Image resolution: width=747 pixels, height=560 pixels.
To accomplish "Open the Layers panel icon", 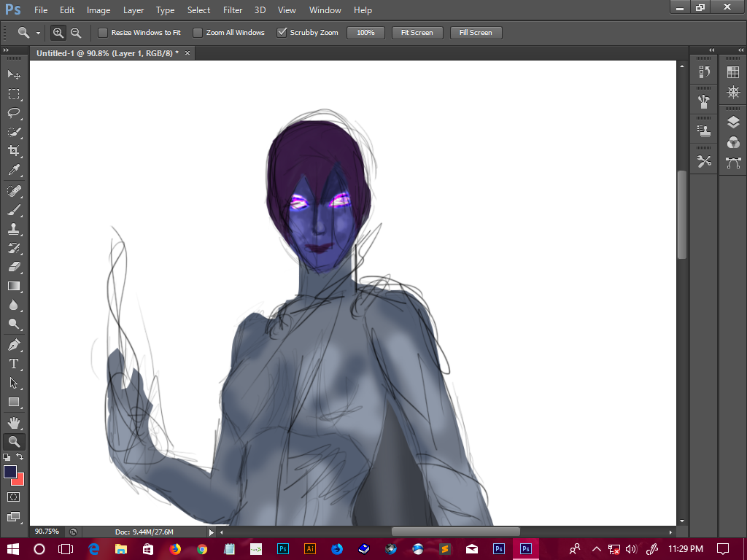I will (x=733, y=122).
